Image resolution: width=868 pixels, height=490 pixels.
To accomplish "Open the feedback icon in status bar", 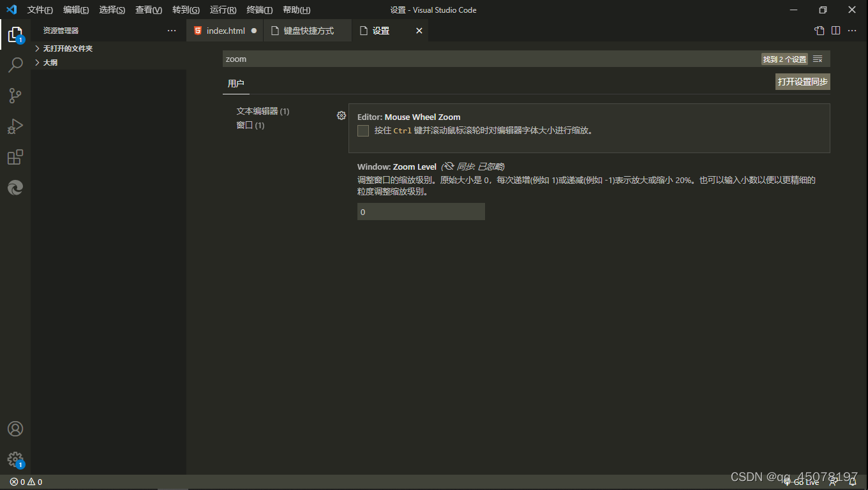I will tap(833, 482).
